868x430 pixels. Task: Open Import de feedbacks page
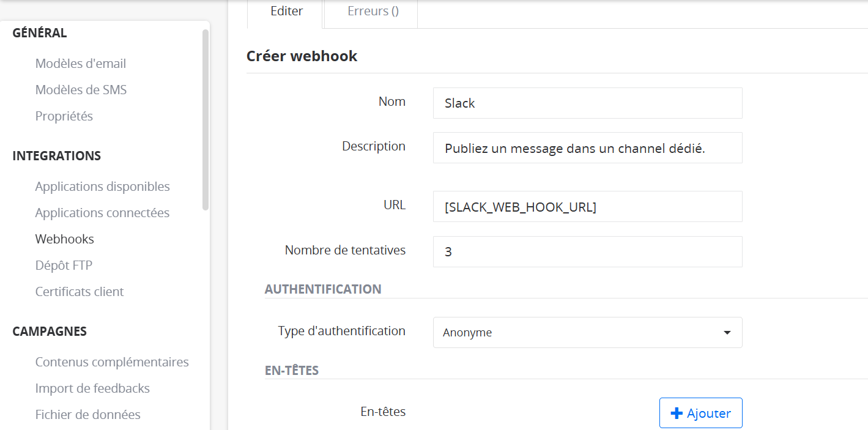92,388
